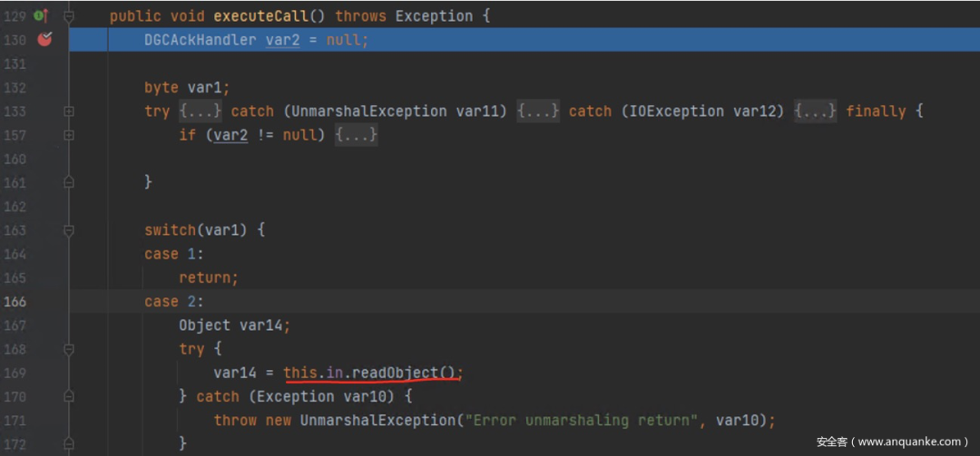Collapse the executeCall method fold marker
980x456 pixels.
coord(69,16)
